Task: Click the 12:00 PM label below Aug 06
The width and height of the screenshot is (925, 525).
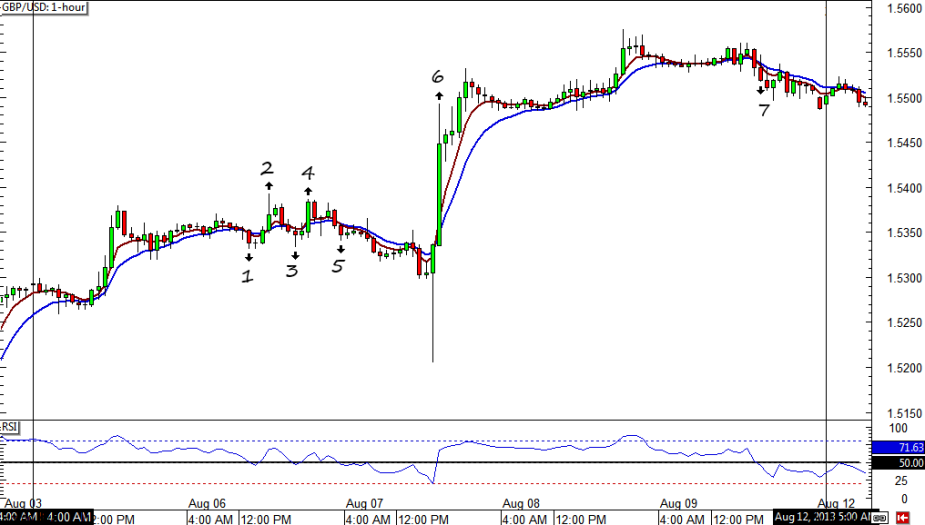Action: click(266, 519)
